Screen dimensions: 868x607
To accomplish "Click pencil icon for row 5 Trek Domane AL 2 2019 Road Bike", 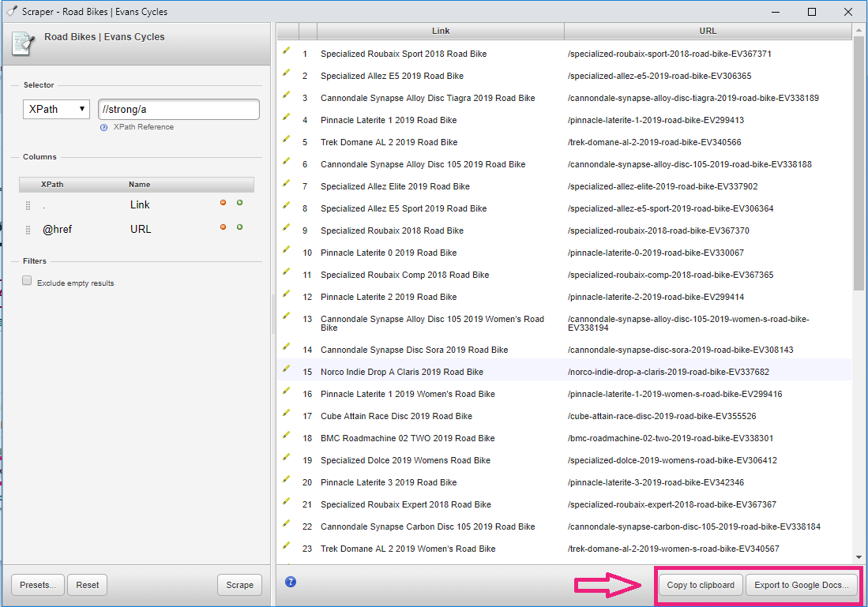I will click(x=286, y=139).
